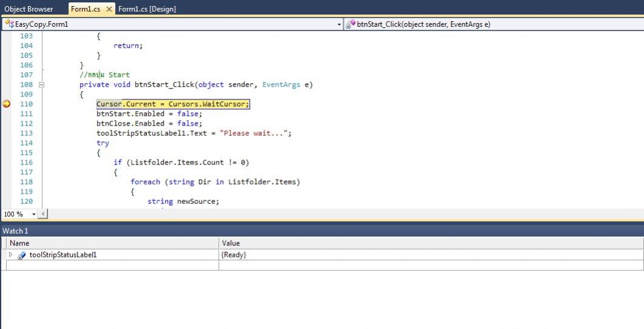The width and height of the screenshot is (644, 329).
Task: Select the Form1.cs code tab
Action: (85, 9)
